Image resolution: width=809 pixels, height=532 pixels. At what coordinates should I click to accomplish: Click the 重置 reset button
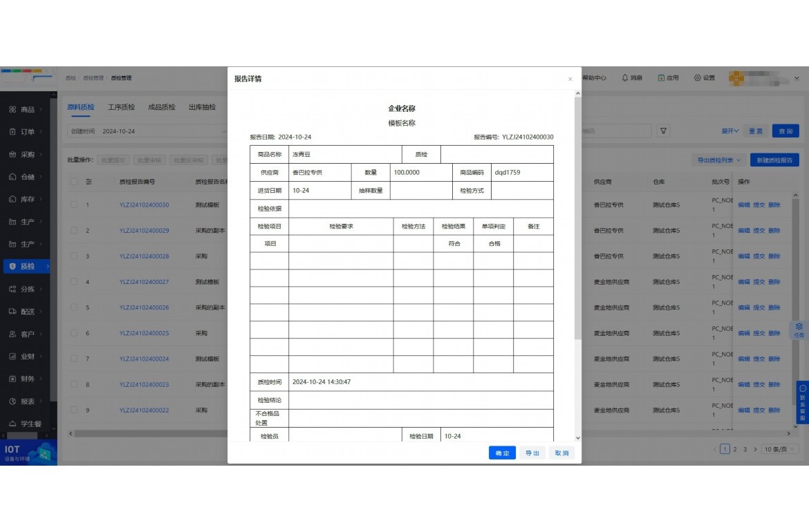(755, 131)
